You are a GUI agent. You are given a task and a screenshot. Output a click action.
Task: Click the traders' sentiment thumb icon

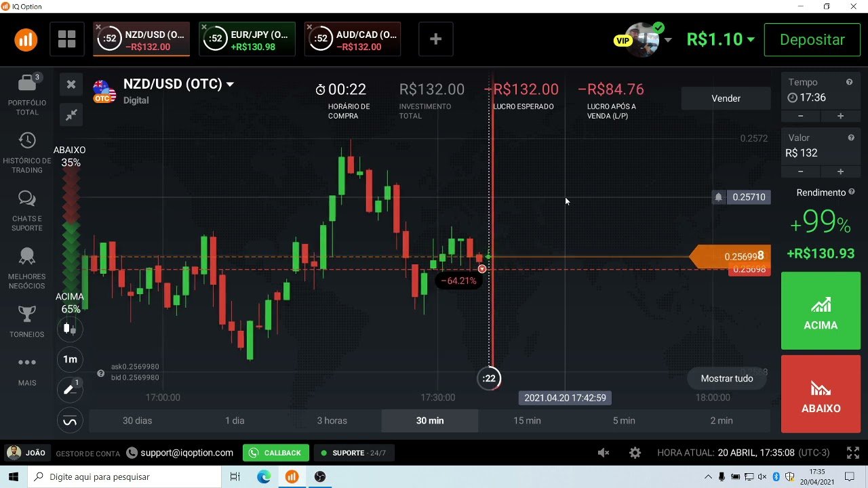70,328
